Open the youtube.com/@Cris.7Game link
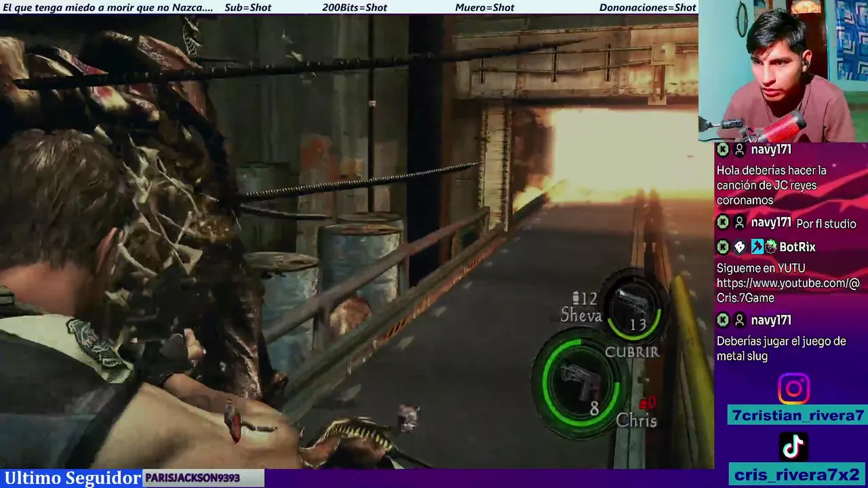 pyautogui.click(x=788, y=290)
